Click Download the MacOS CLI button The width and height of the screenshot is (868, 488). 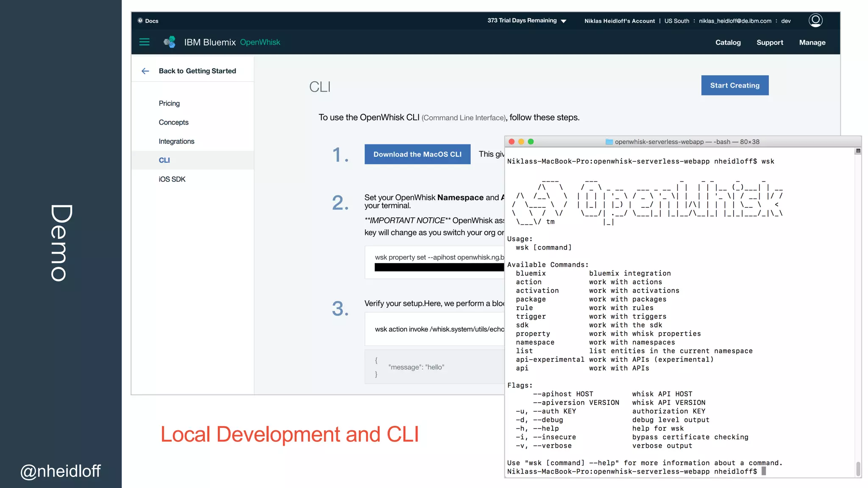(417, 154)
